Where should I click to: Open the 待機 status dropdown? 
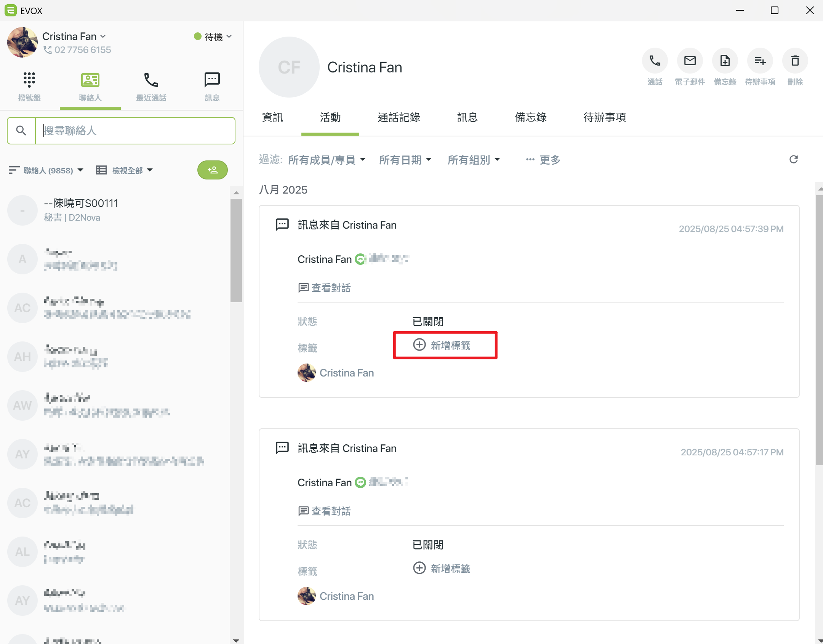pos(213,37)
